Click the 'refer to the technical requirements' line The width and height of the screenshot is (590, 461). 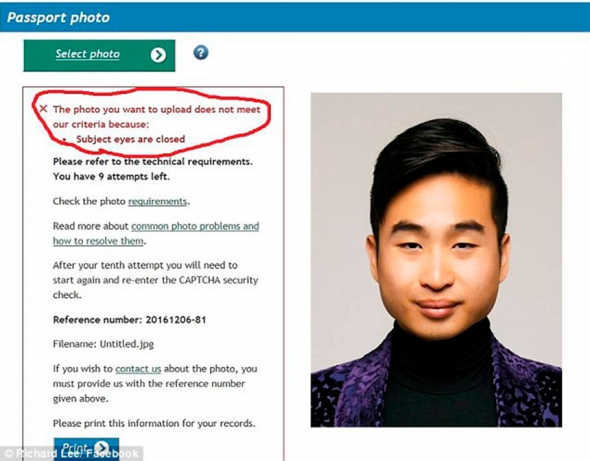point(153,162)
